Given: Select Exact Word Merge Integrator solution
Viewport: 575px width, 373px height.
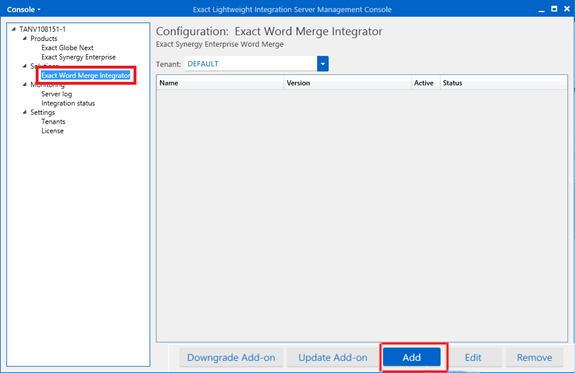Looking at the screenshot, I should coord(85,75).
